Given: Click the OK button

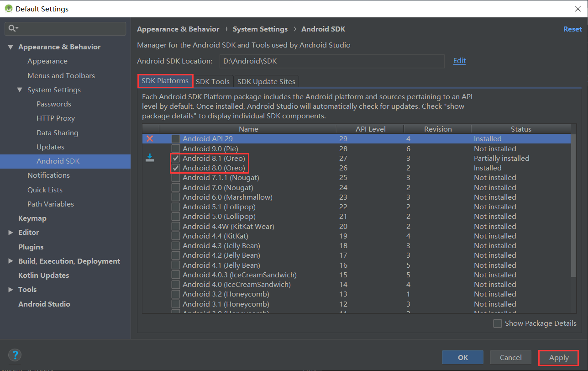Looking at the screenshot, I should [463, 357].
